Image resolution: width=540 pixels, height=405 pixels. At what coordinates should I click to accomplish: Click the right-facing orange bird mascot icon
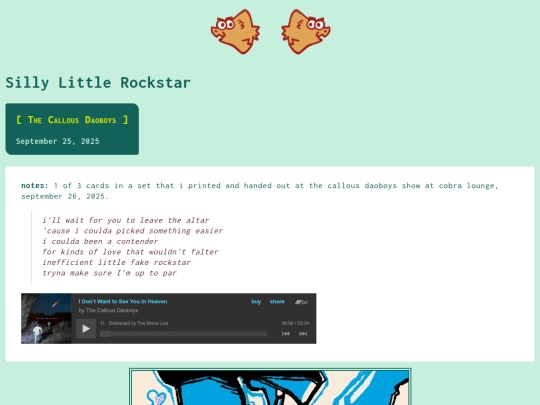305,32
